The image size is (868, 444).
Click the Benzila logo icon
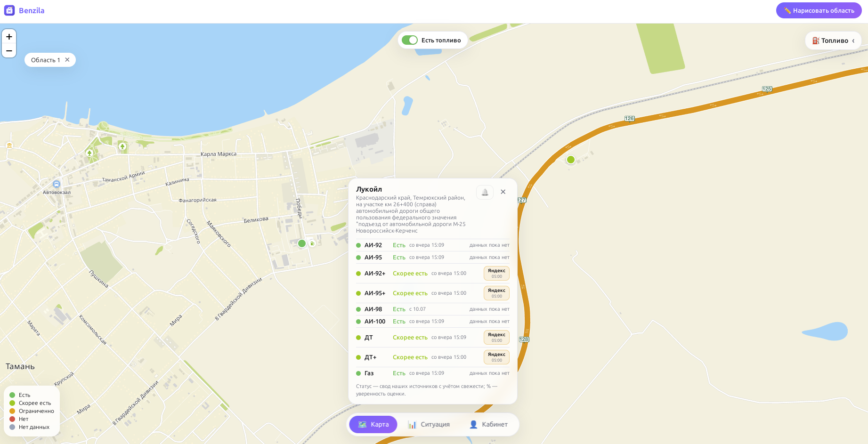pos(9,10)
